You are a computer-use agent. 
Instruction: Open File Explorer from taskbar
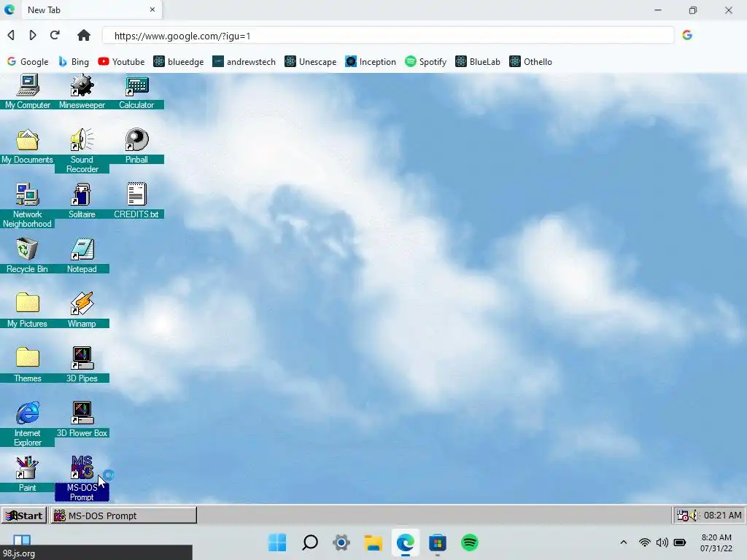(x=373, y=542)
